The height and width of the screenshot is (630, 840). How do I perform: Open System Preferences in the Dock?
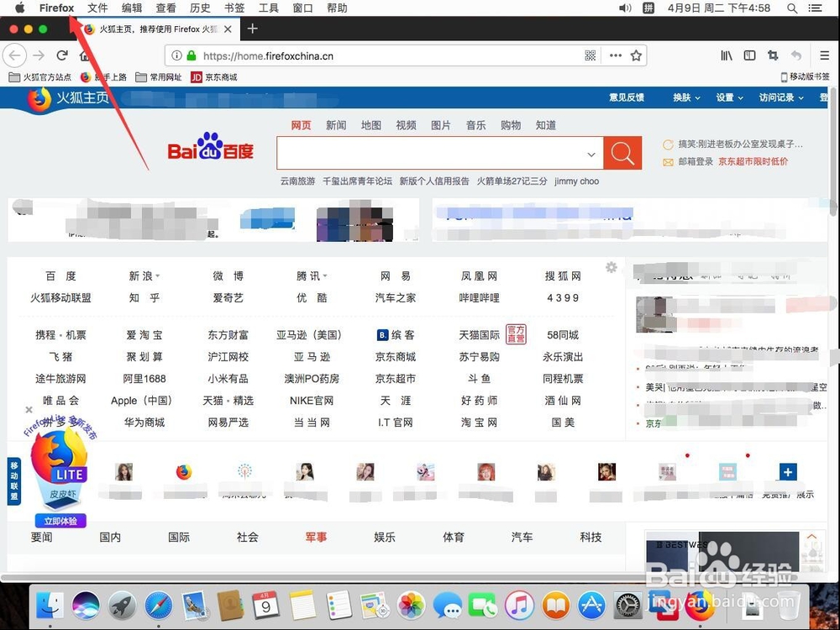click(627, 606)
